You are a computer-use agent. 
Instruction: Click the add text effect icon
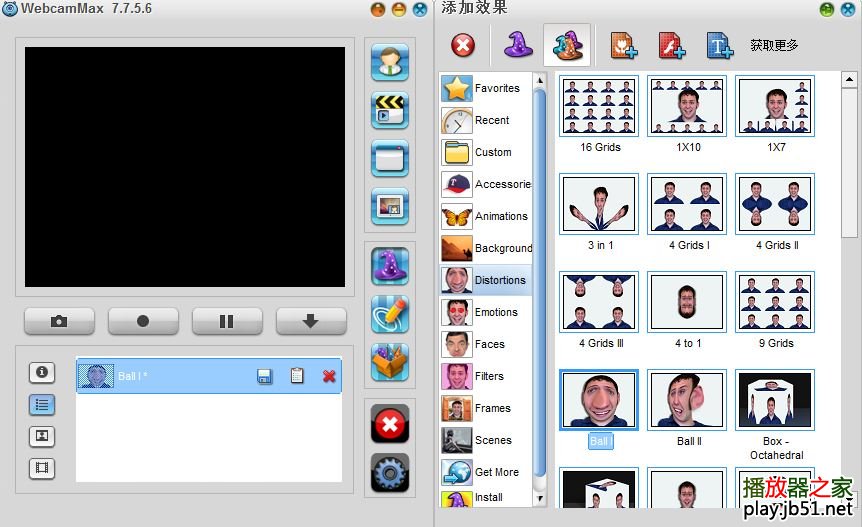[719, 46]
